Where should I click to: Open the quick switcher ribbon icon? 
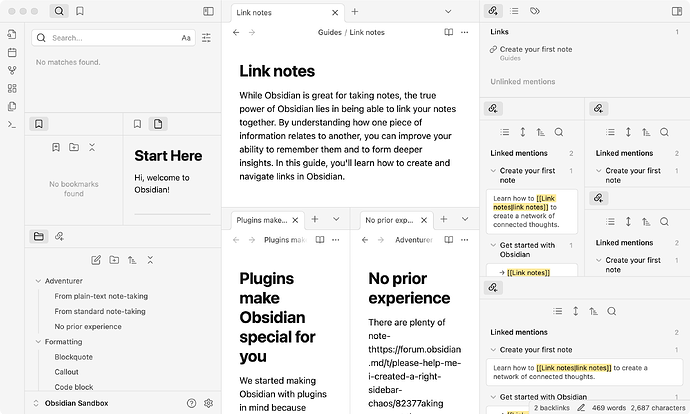pos(12,34)
